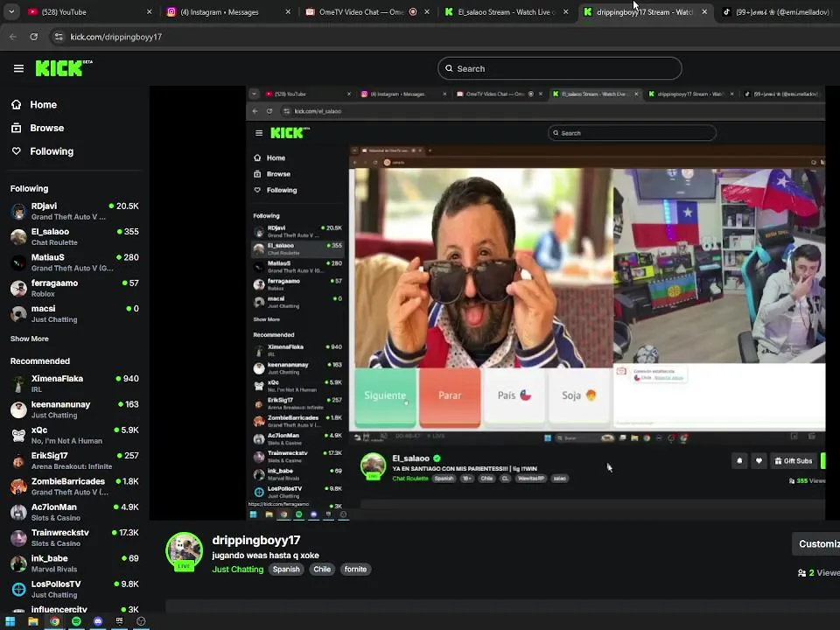Focus the Kick Search field
This screenshot has width=840, height=630.
tap(560, 68)
